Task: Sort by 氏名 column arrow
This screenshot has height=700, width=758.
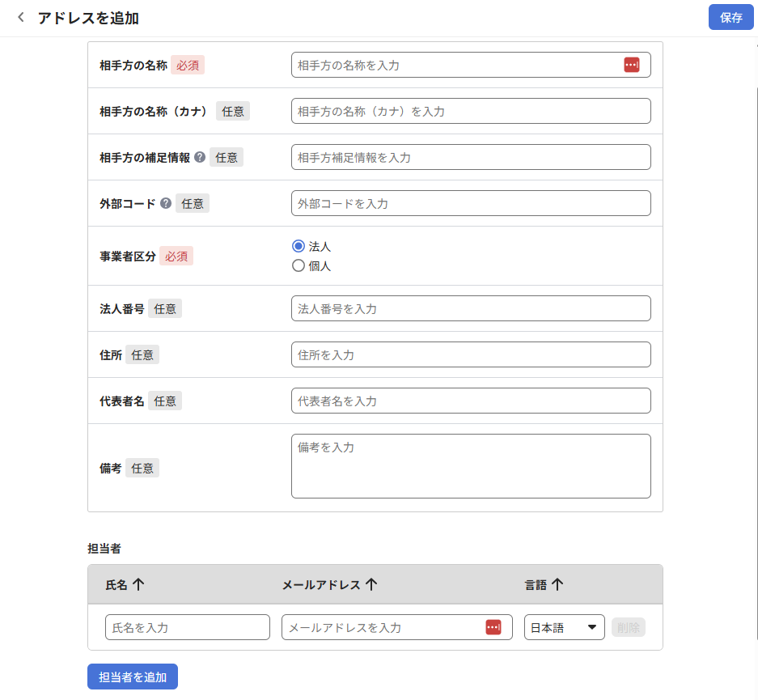Action: point(138,584)
